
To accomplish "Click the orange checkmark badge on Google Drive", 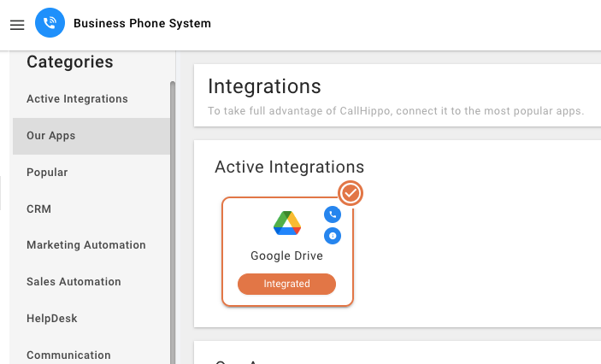I will point(351,193).
